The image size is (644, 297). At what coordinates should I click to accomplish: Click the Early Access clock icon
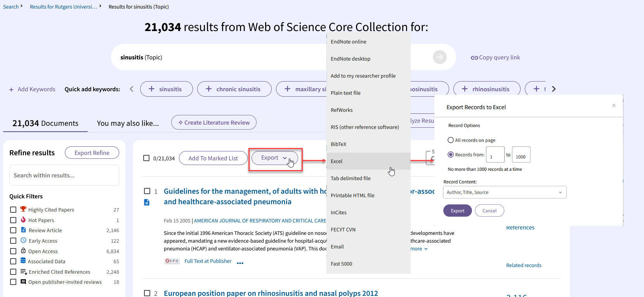pos(23,240)
